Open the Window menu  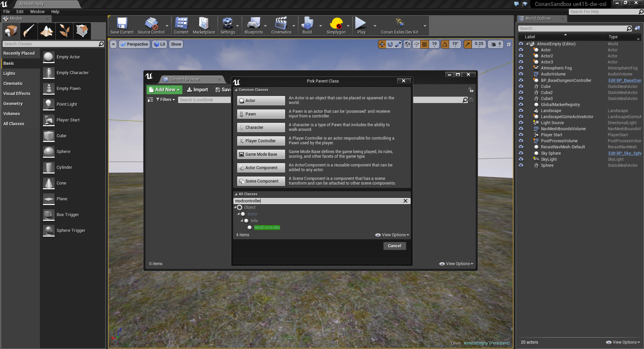point(37,12)
